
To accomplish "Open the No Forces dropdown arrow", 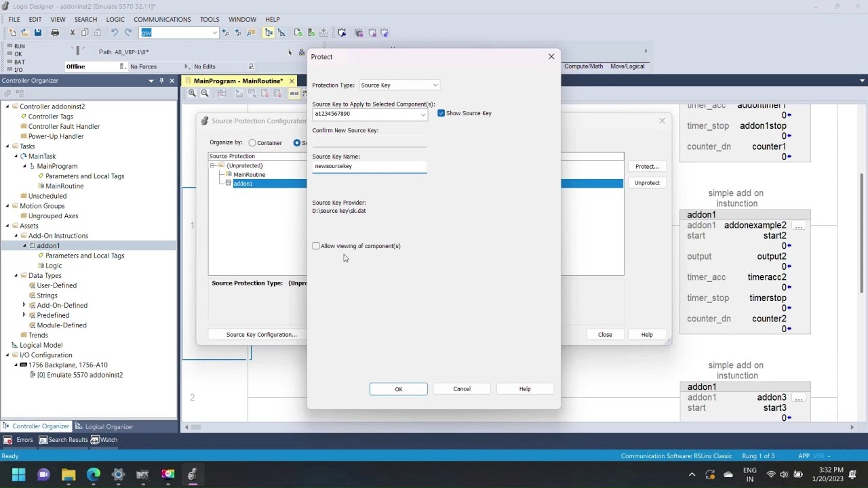I will point(186,66).
